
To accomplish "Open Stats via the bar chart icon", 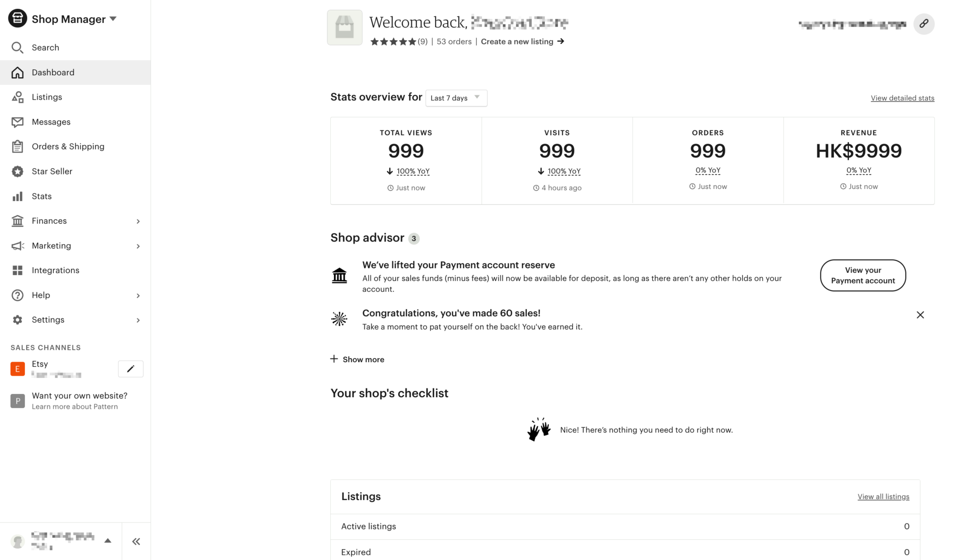I will coord(17,196).
